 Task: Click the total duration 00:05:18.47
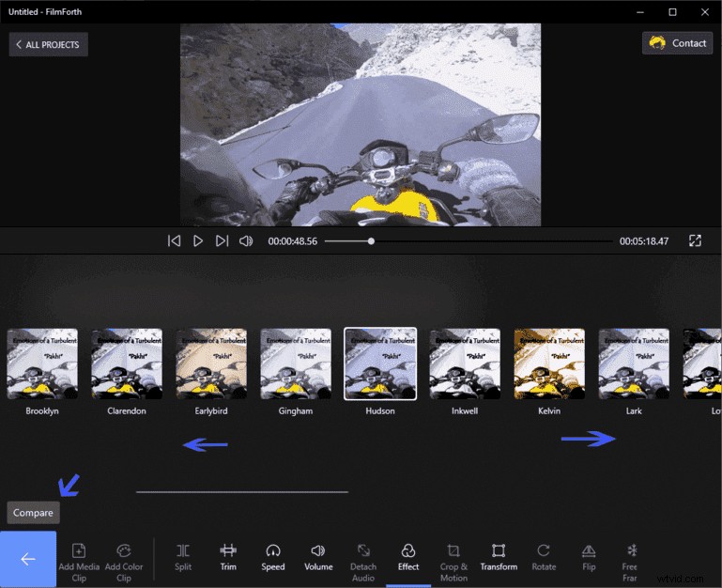coord(644,241)
